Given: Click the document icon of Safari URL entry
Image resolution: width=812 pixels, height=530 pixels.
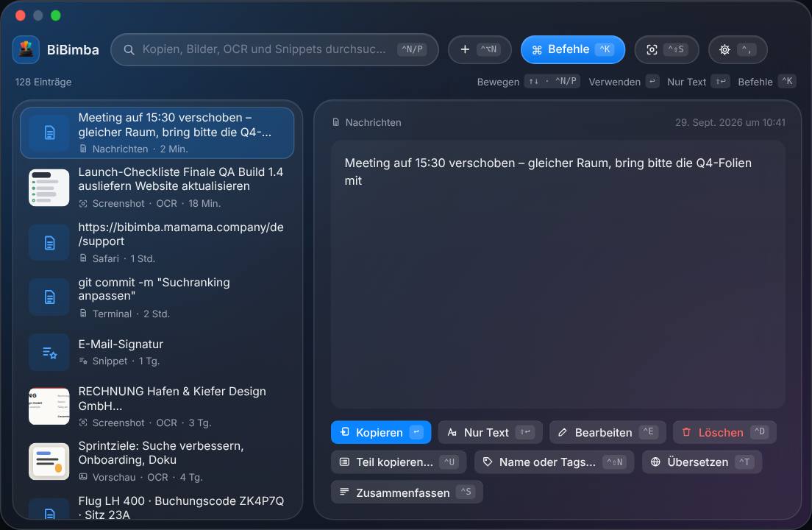Looking at the screenshot, I should 49,242.
